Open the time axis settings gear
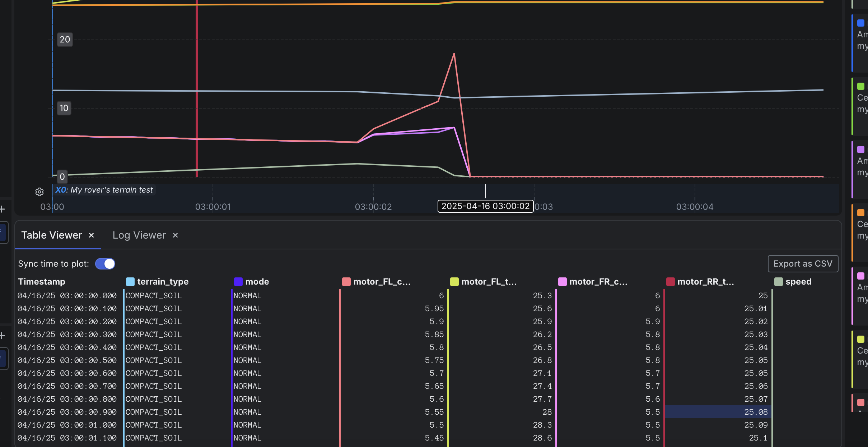Screen dimensions: 868x447 [39, 192]
